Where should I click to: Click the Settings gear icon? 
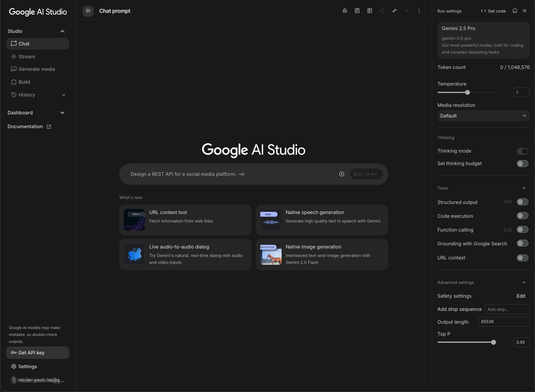(x=14, y=366)
